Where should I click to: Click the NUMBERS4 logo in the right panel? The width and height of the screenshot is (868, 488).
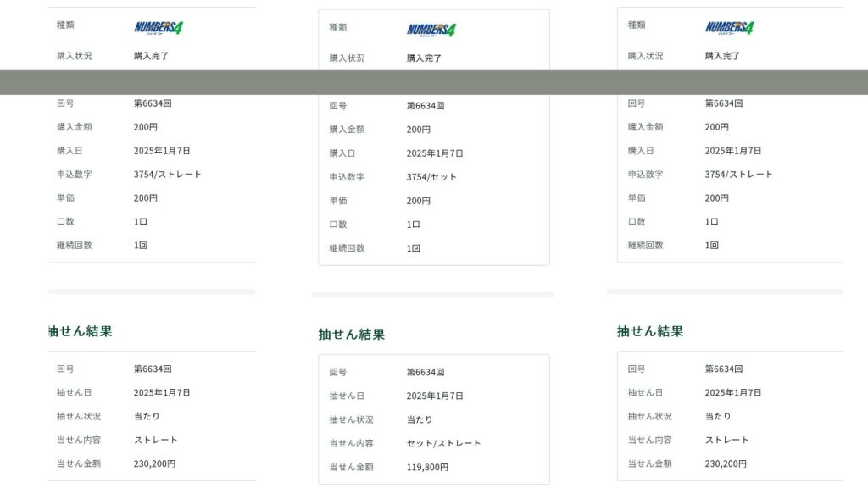[x=729, y=27]
